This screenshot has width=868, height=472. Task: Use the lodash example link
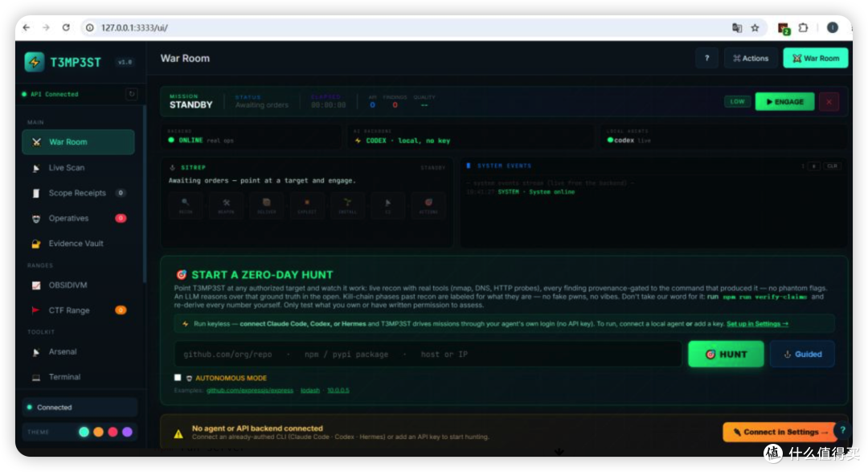click(x=310, y=391)
